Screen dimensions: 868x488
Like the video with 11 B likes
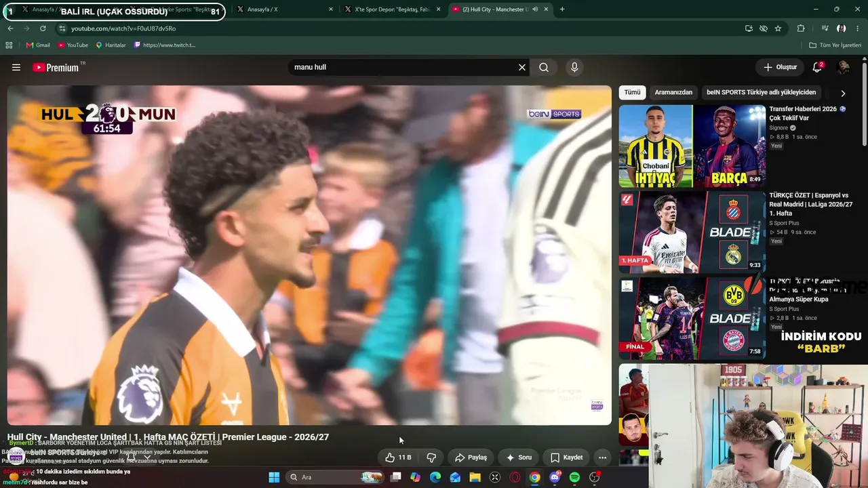(x=399, y=457)
